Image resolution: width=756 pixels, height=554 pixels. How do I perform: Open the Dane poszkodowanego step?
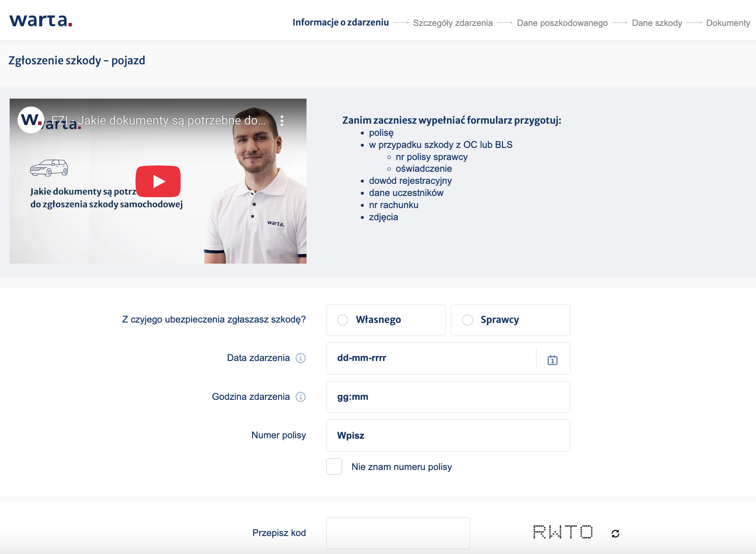[x=562, y=23]
